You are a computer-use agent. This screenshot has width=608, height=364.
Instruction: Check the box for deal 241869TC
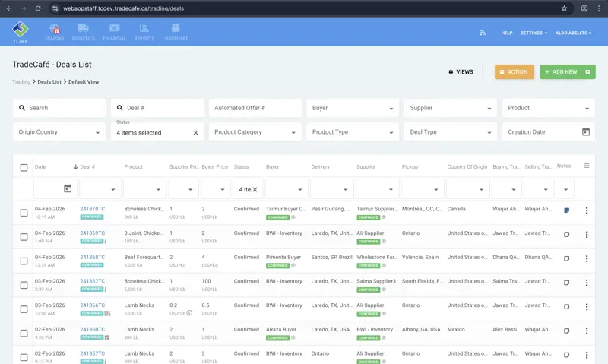(x=24, y=237)
